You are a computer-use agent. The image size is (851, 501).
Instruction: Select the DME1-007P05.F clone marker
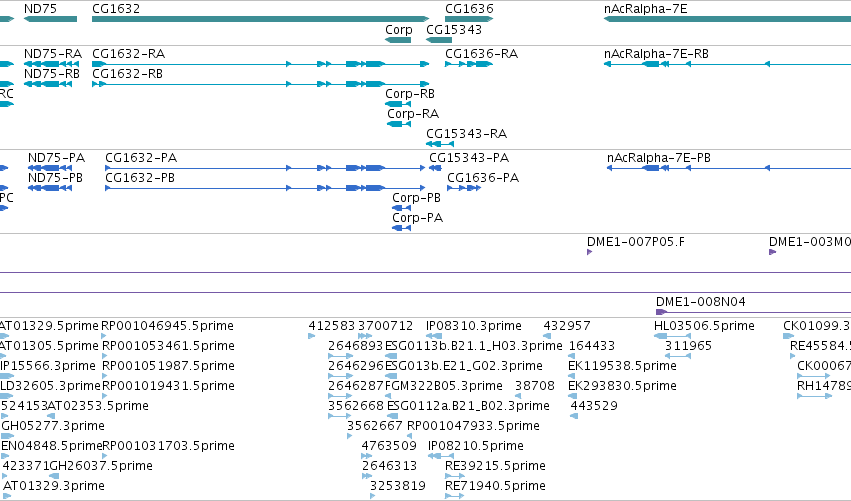click(x=589, y=252)
